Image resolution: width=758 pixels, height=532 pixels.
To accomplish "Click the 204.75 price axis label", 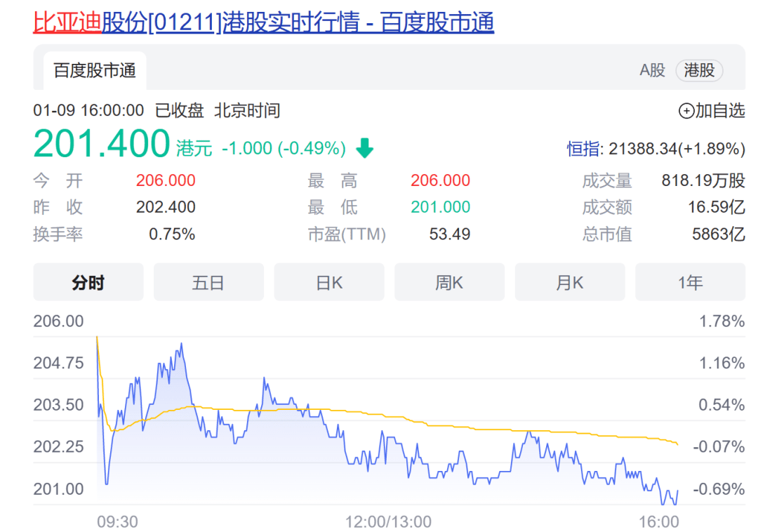I will click(x=58, y=363).
